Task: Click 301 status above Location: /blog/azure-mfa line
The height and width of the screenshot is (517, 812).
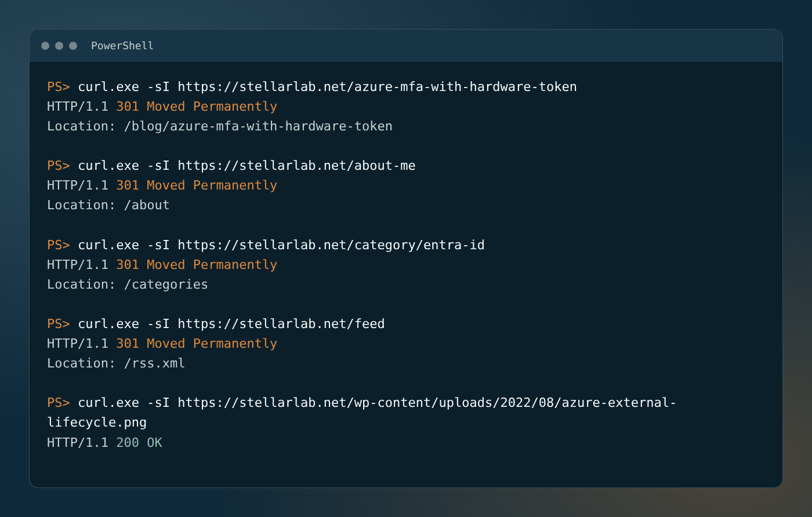Action: click(197, 107)
